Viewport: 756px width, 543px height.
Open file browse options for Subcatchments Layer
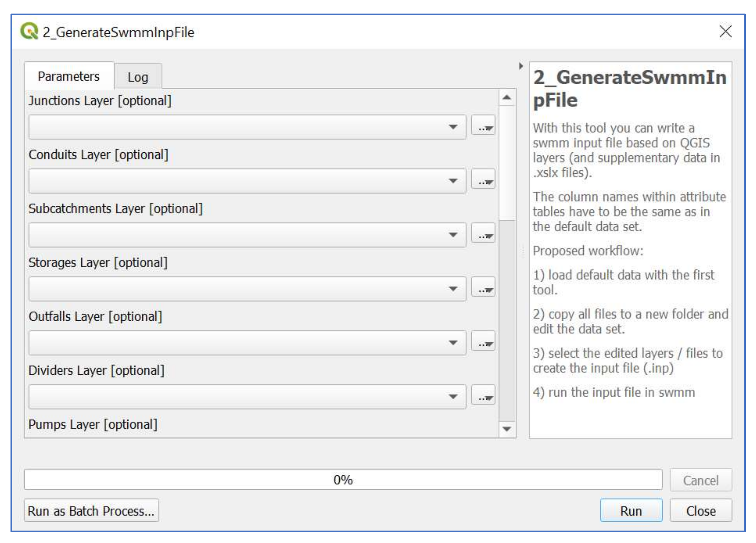[483, 234]
